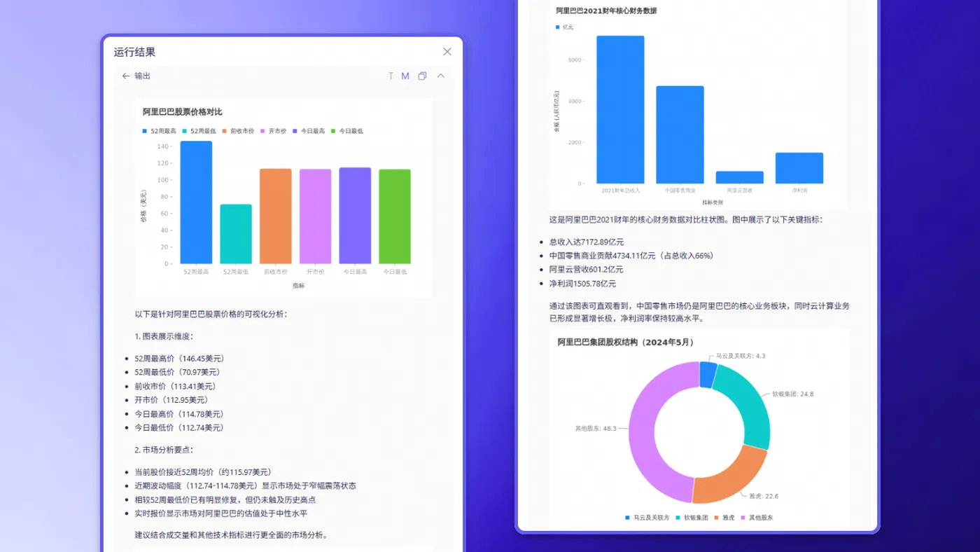Screen dimensions: 980x552
Task: Click the 运行结果 panel heading
Action: [135, 52]
